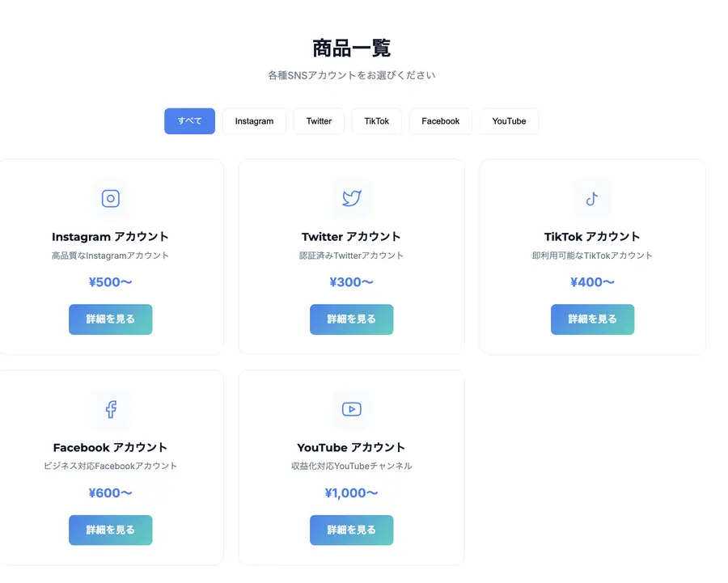728x583 pixels.
Task: See details for Facebook アカウント
Action: (x=111, y=530)
